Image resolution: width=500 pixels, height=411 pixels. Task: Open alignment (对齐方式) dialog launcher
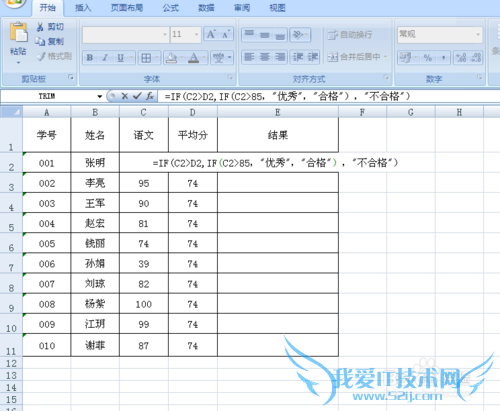386,77
